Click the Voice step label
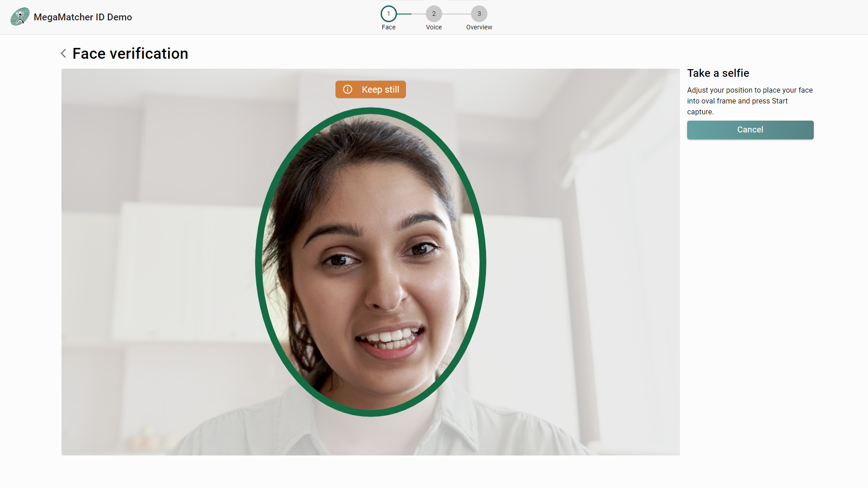Image resolution: width=868 pixels, height=488 pixels. [x=434, y=27]
